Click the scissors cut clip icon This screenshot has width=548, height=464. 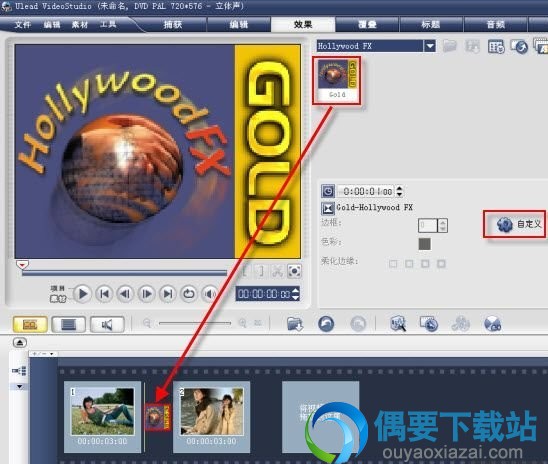click(x=277, y=271)
